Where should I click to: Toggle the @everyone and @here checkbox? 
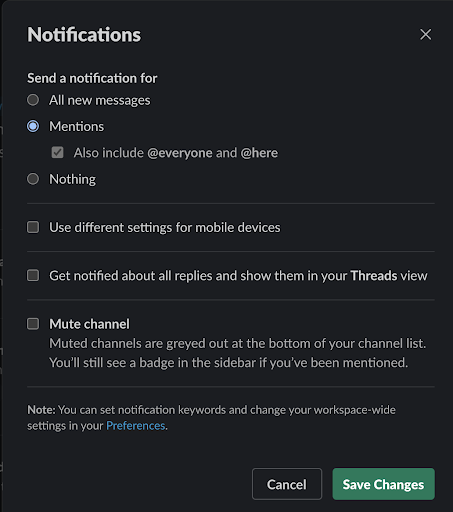(57, 153)
